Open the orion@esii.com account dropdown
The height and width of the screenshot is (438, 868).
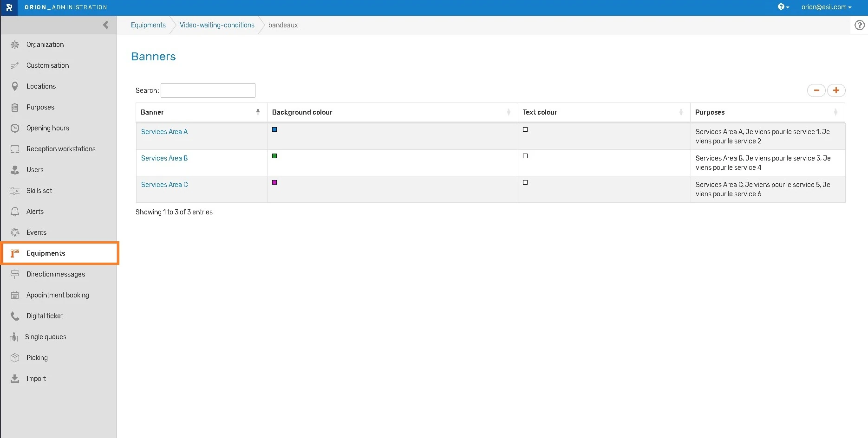click(826, 7)
